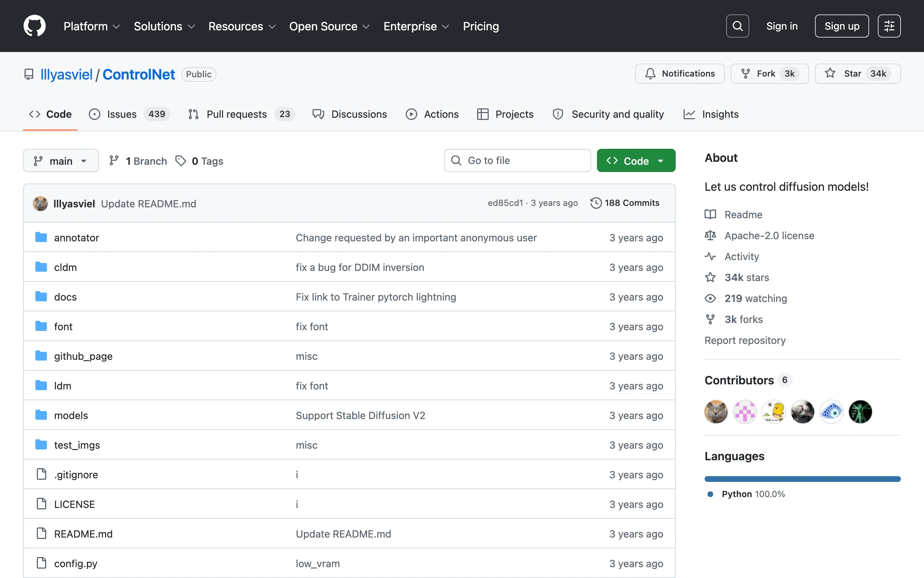Switch to the Projects tab
The width and height of the screenshot is (924, 578).
pyautogui.click(x=505, y=114)
